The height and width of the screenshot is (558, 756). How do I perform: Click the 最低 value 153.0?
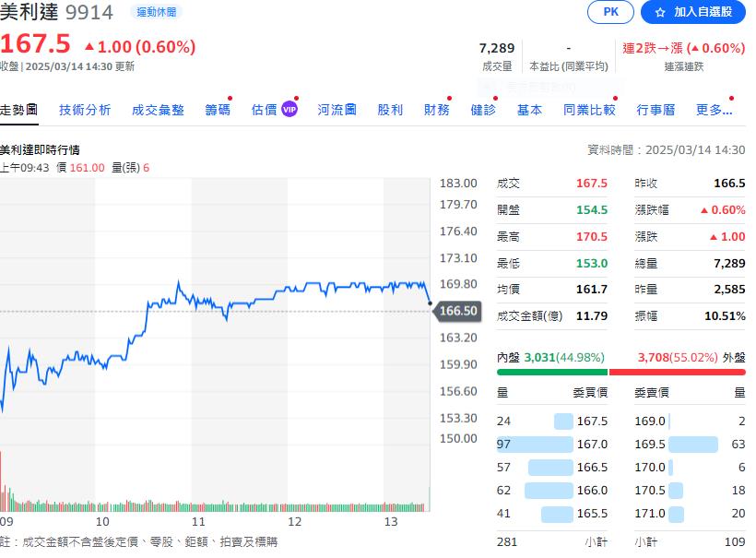point(592,264)
